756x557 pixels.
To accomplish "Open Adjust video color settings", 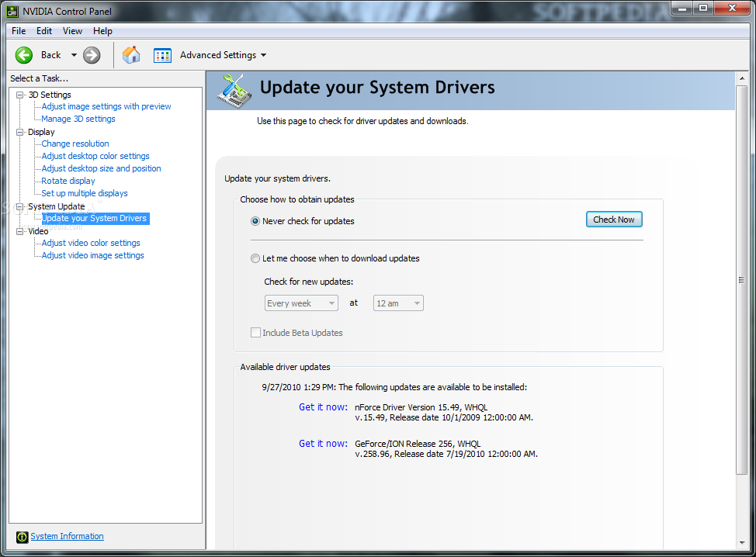I will point(91,244).
